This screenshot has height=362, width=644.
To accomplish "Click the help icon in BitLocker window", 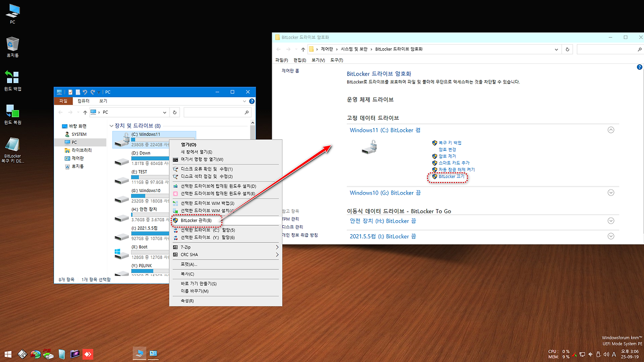I will pyautogui.click(x=639, y=67).
